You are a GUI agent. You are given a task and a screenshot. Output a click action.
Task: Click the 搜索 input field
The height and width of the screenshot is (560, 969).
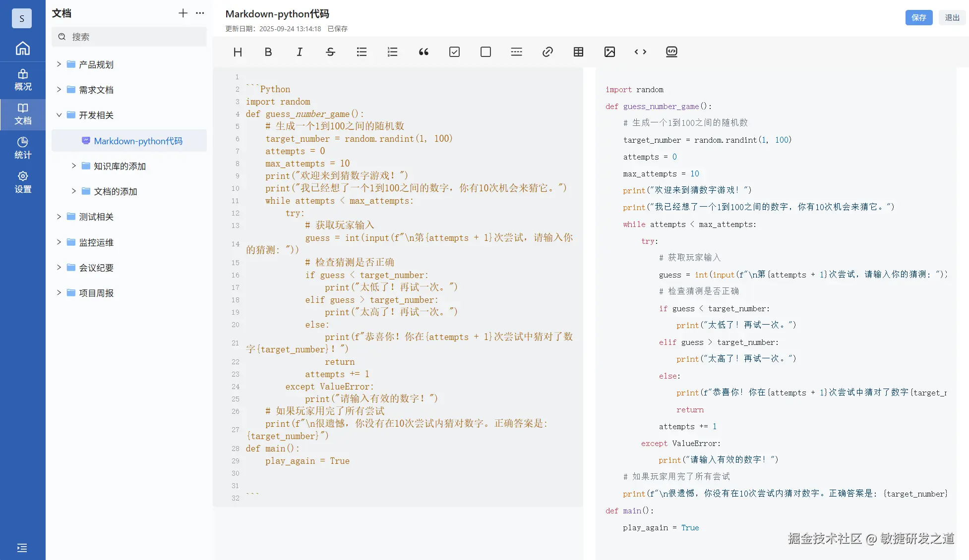click(134, 37)
